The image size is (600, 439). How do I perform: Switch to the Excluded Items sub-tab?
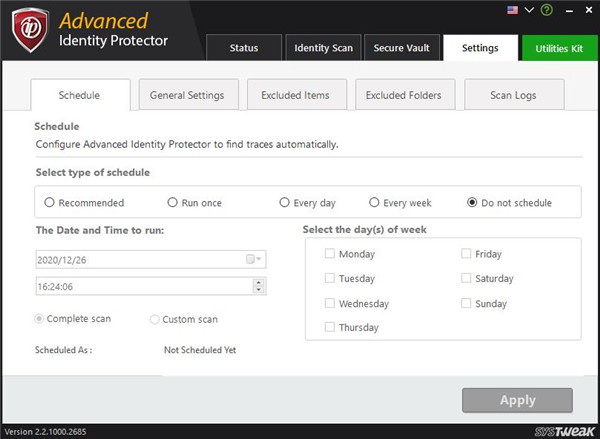pos(295,95)
